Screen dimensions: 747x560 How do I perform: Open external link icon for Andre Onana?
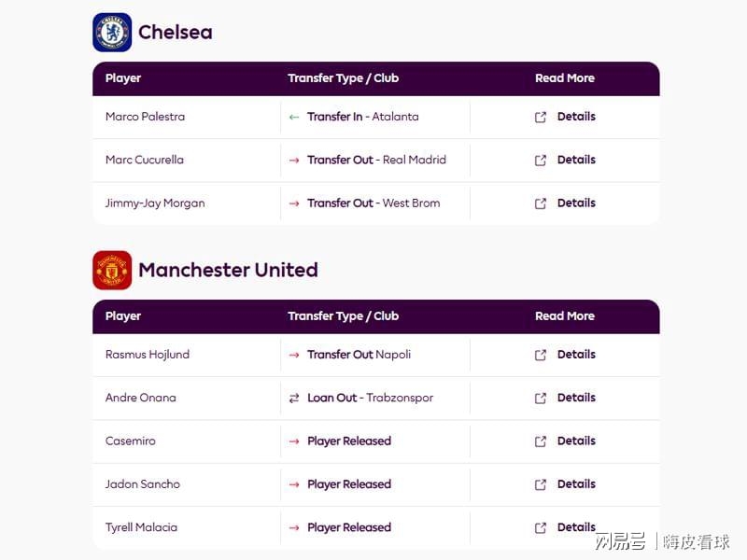click(x=541, y=399)
